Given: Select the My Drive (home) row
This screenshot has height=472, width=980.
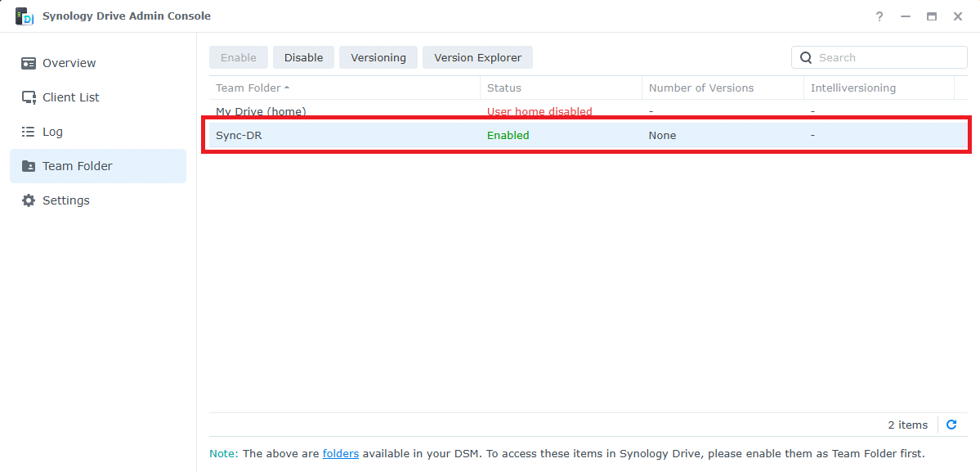Looking at the screenshot, I should pyautogui.click(x=588, y=111).
